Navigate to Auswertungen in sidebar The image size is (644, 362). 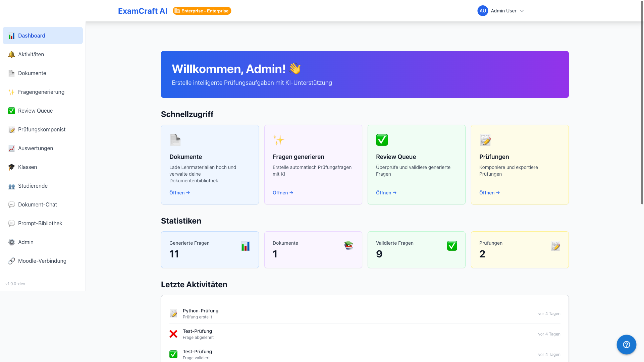pyautogui.click(x=43, y=148)
